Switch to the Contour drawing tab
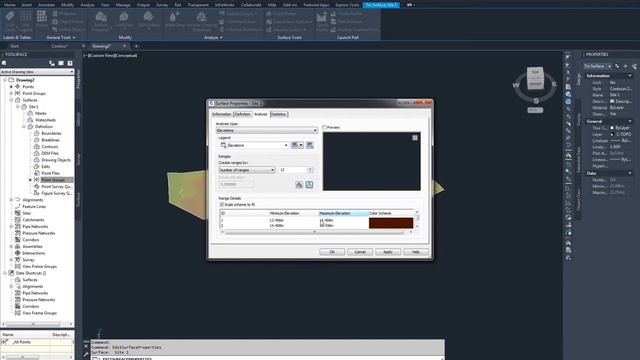640x360 pixels. coord(59,46)
